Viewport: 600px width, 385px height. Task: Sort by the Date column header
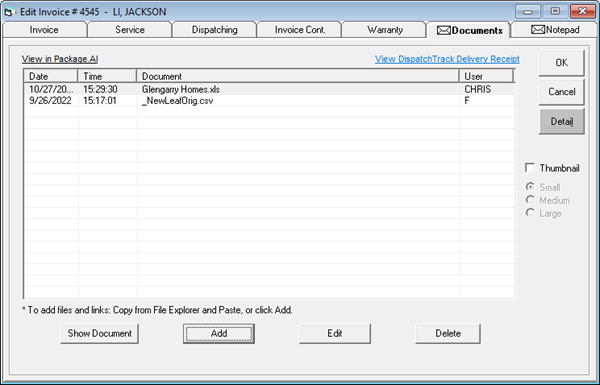(51, 76)
